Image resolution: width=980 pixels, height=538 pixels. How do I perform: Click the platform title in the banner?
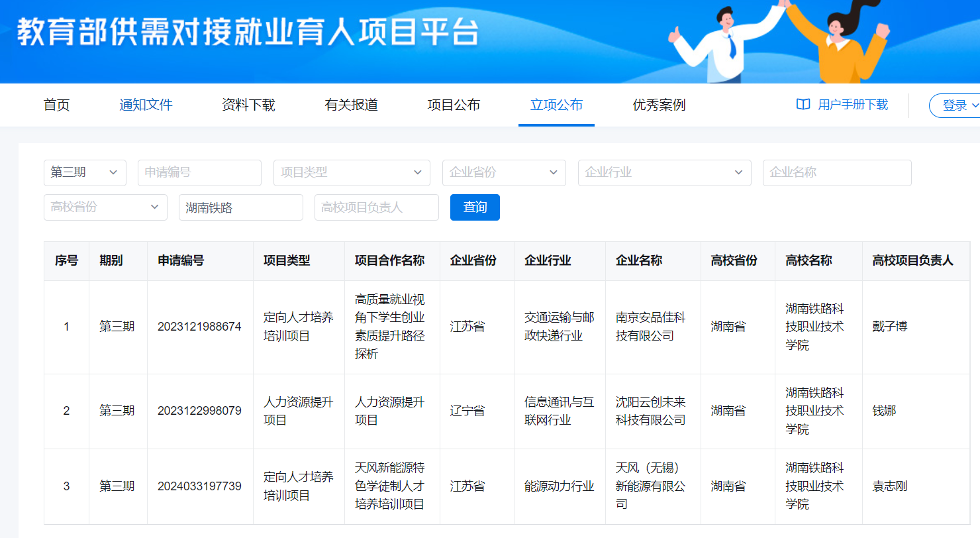[247, 32]
